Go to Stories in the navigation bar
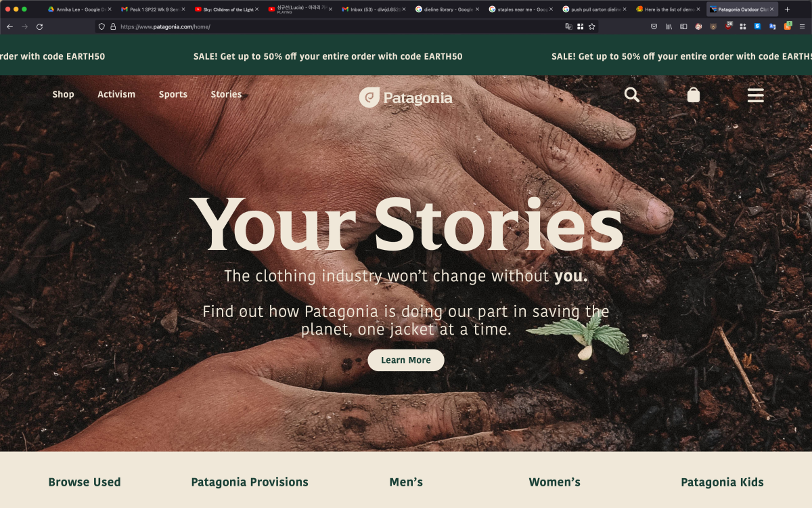This screenshot has height=508, width=812. click(226, 94)
